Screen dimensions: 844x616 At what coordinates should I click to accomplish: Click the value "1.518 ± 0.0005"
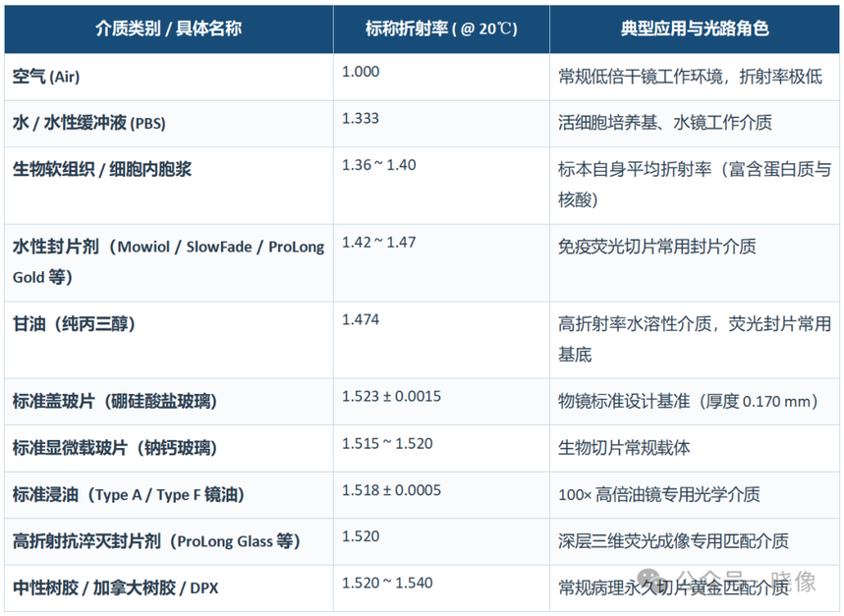pos(391,490)
